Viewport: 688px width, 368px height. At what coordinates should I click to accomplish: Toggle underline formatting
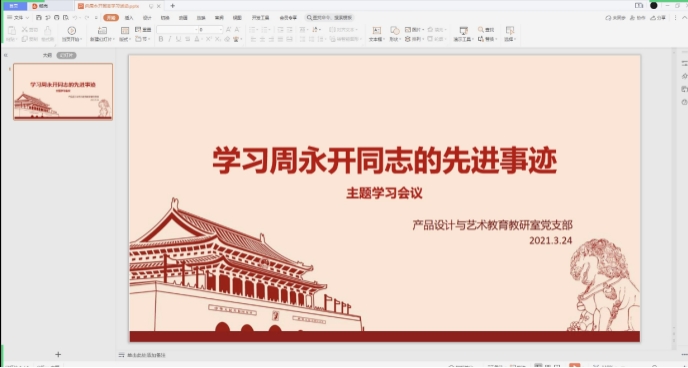click(178, 39)
